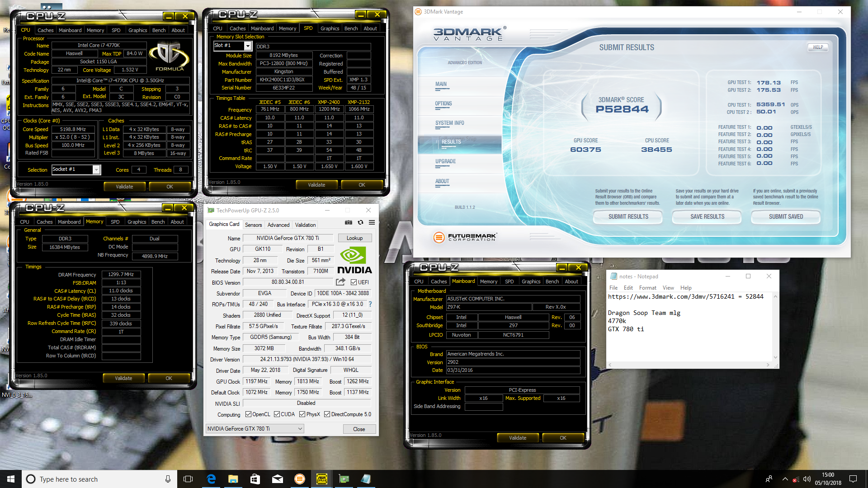Click the ROG Formula logo in CPU-Z
The width and height of the screenshot is (868, 488).
170,56
